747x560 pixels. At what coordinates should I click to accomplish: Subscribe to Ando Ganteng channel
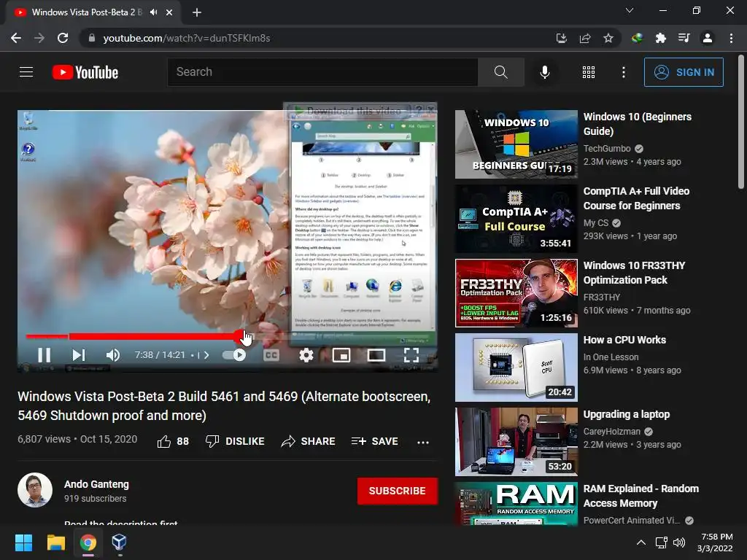(x=398, y=491)
